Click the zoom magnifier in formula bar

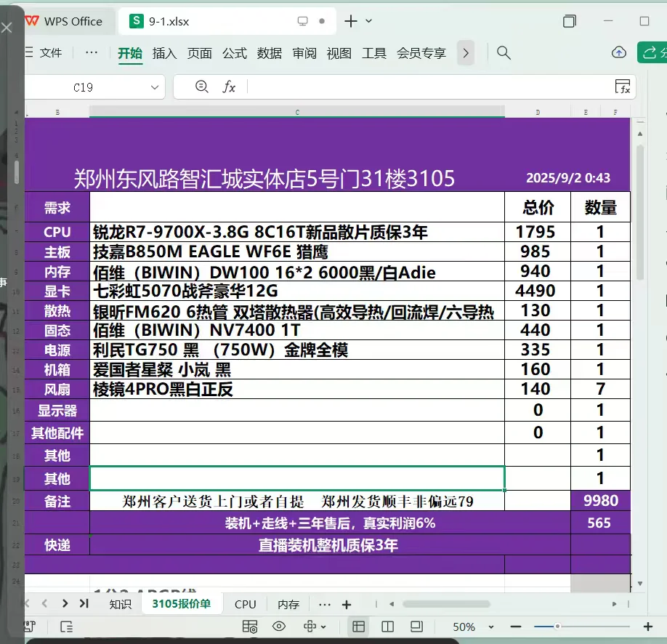click(202, 86)
